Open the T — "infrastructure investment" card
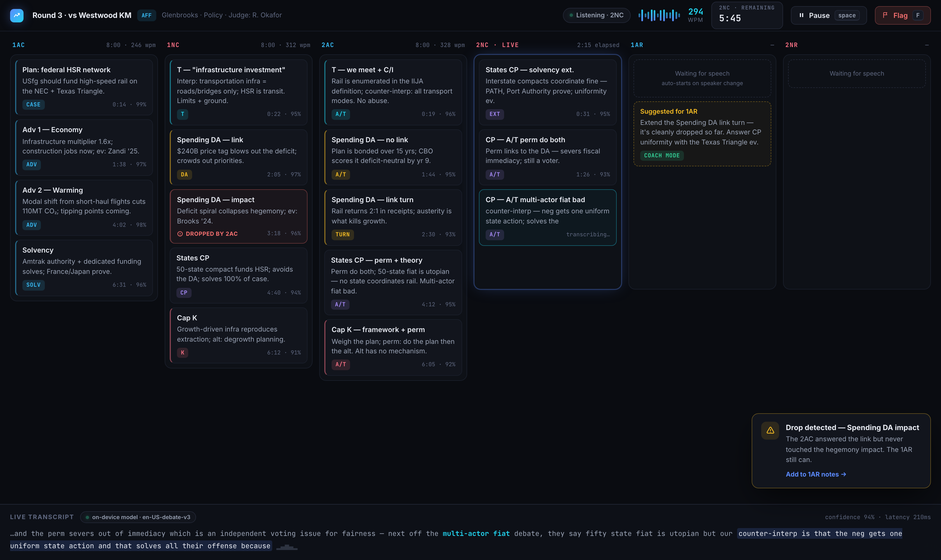The width and height of the screenshot is (941, 560). [239, 92]
